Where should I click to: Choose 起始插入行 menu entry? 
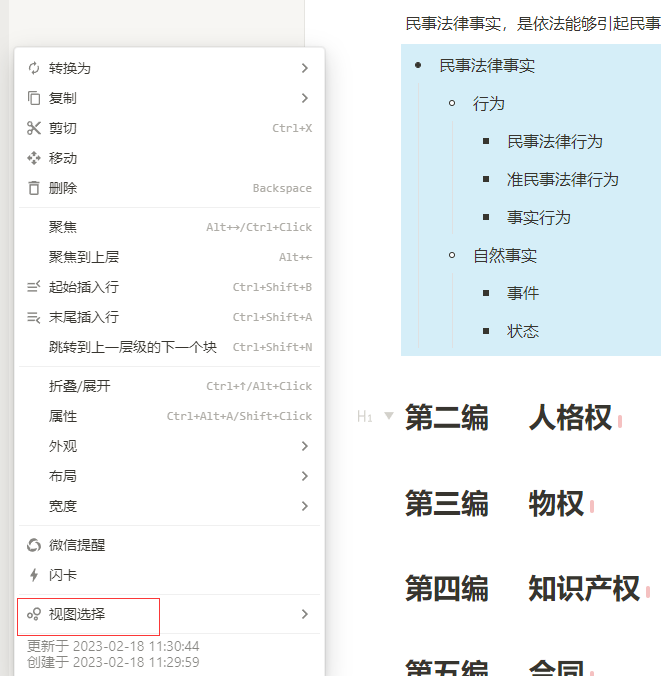pyautogui.click(x=169, y=287)
